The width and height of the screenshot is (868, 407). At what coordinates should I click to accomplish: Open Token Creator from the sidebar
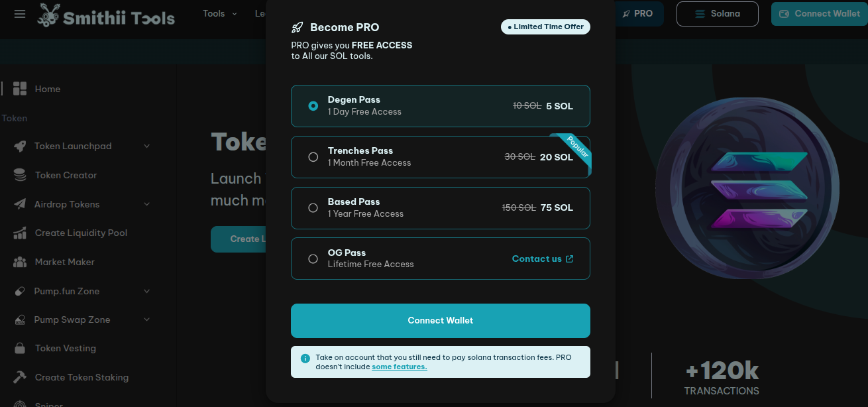(x=66, y=175)
